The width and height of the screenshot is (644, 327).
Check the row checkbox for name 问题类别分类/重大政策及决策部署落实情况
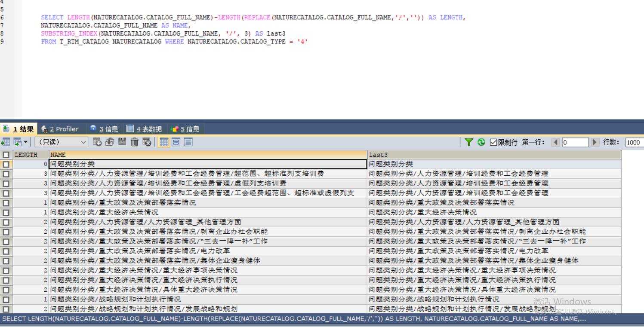coord(6,203)
